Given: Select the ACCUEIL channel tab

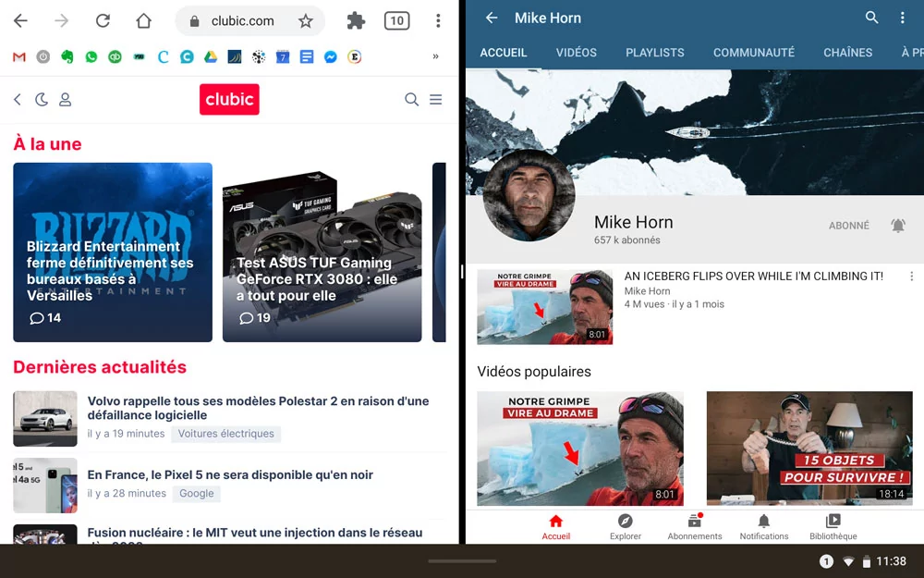Looking at the screenshot, I should pos(504,53).
